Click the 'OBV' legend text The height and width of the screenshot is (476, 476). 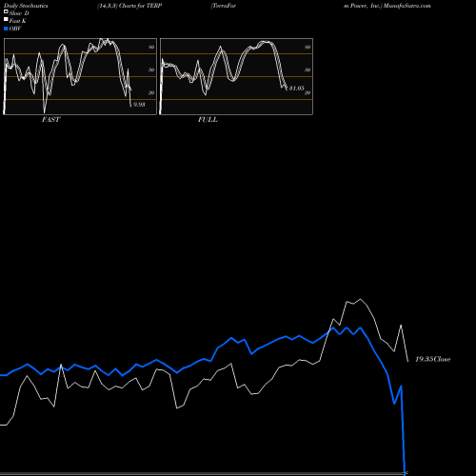[x=15, y=29]
